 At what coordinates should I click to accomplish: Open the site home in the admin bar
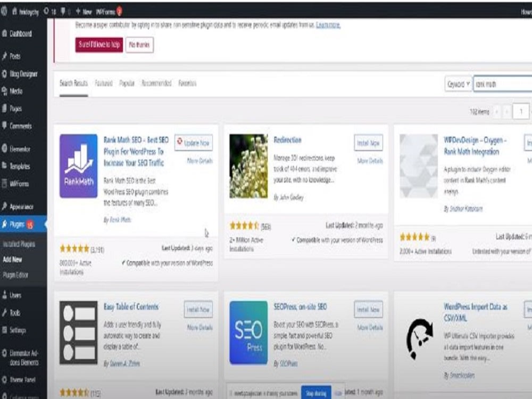[x=26, y=12]
